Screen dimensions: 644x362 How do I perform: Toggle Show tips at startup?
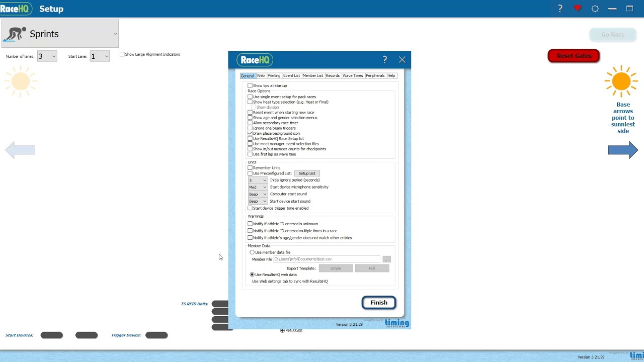[x=250, y=85]
